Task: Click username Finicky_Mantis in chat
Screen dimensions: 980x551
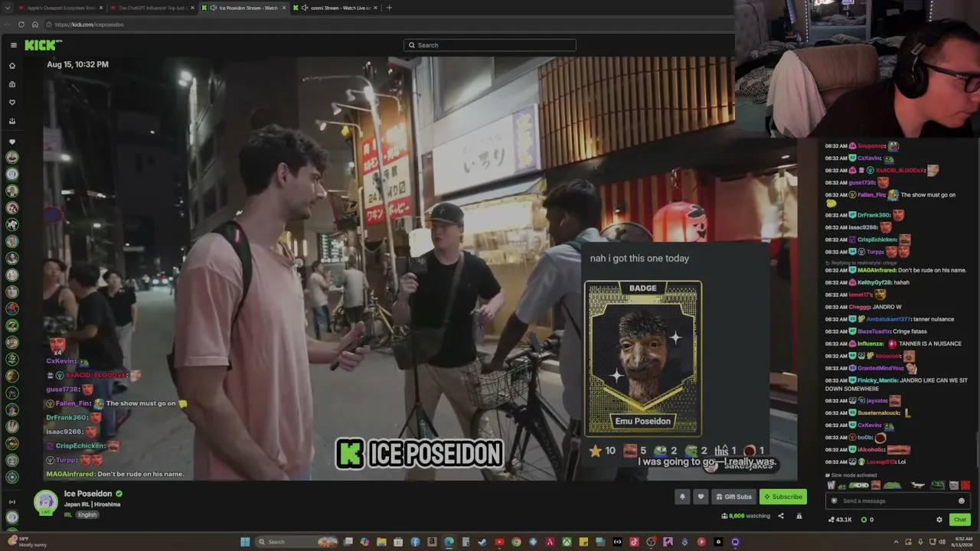Action: point(877,380)
